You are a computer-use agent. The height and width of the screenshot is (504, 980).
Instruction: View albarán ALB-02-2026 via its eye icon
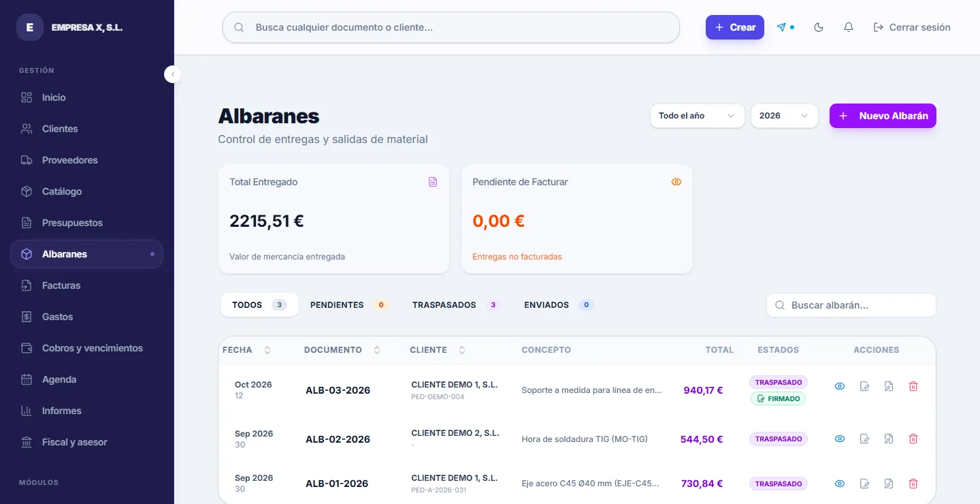click(840, 439)
